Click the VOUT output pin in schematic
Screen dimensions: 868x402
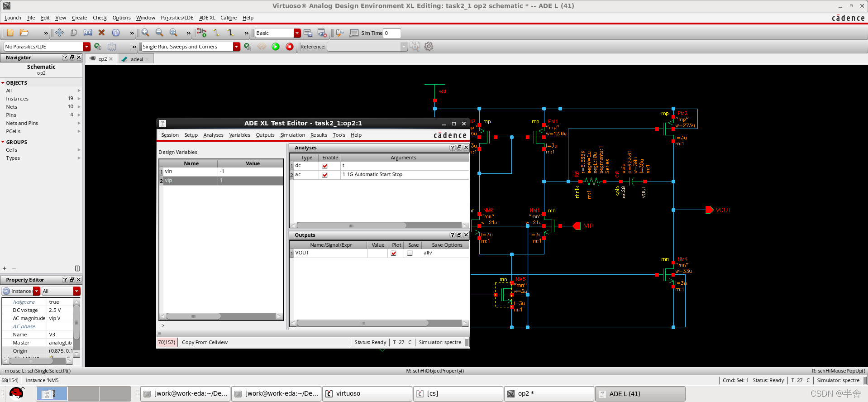click(710, 210)
